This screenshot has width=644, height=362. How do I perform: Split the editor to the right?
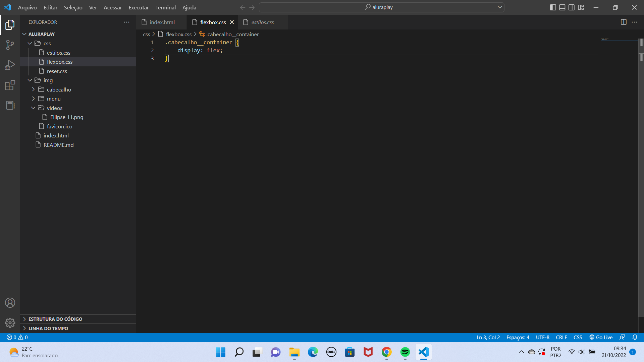(624, 22)
